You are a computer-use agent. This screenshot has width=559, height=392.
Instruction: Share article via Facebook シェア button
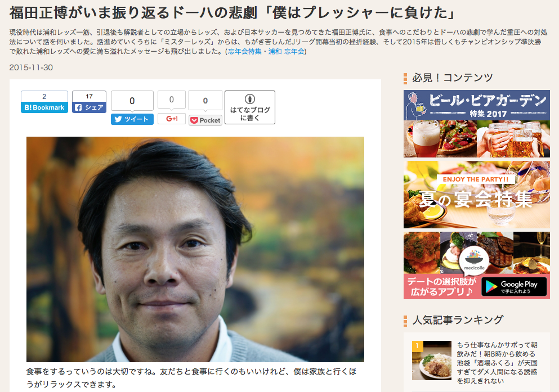pos(89,107)
